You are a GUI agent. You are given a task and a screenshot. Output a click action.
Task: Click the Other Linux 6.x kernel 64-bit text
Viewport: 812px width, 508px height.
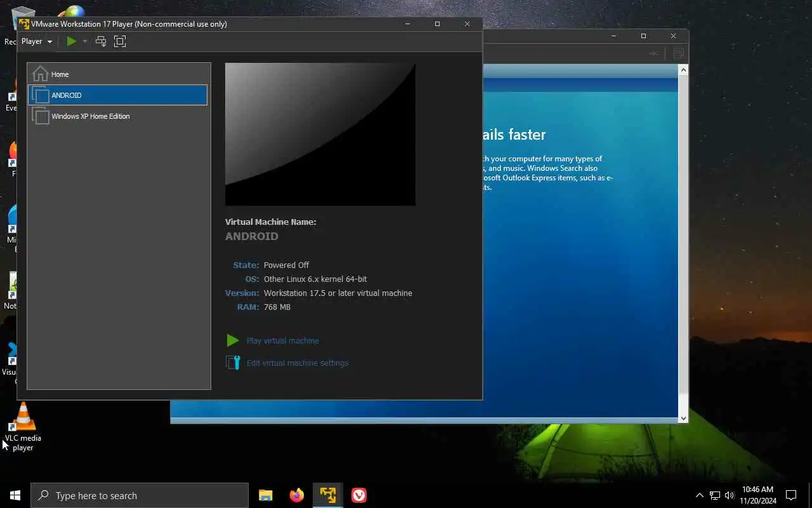coord(315,279)
